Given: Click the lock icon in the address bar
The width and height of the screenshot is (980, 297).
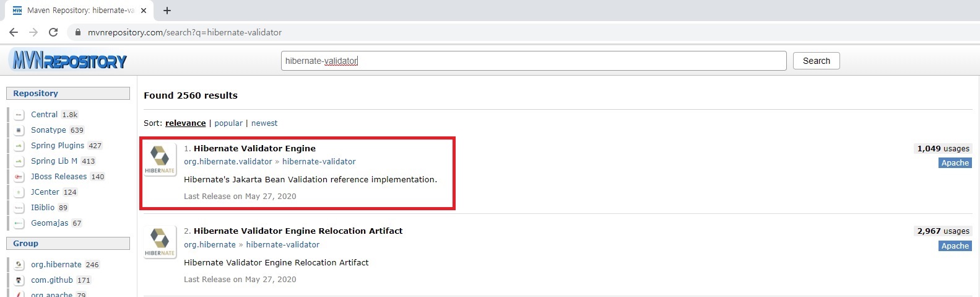Looking at the screenshot, I should point(78,32).
